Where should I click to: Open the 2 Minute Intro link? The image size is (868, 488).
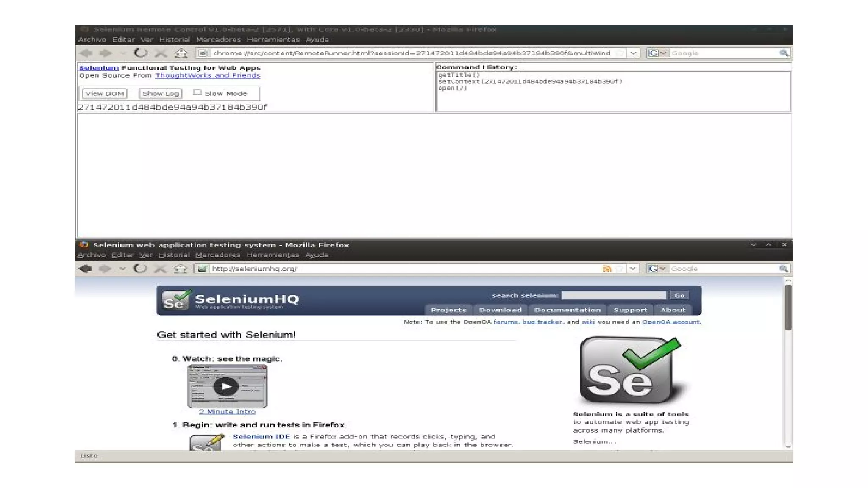click(x=227, y=412)
